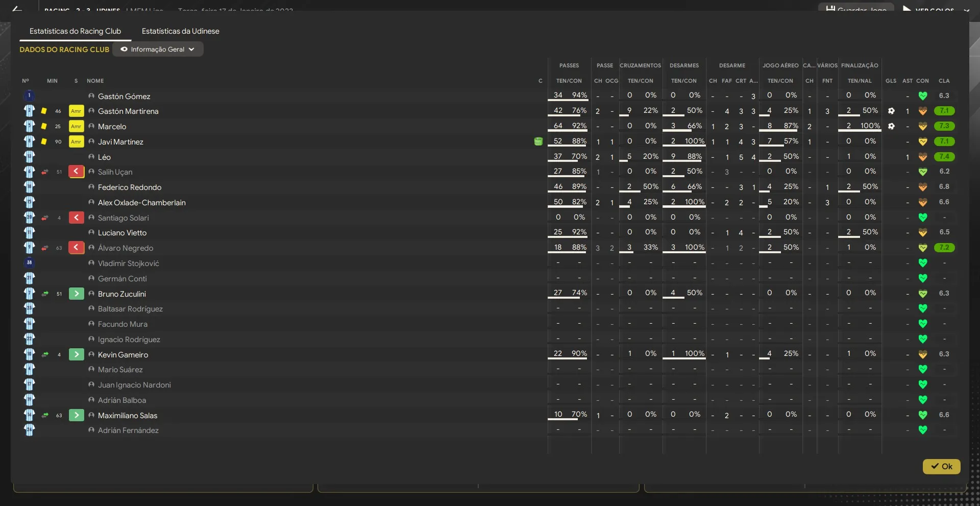Click Amr badge on Gastón Martirena row
The width and height of the screenshot is (980, 506).
pyautogui.click(x=76, y=111)
